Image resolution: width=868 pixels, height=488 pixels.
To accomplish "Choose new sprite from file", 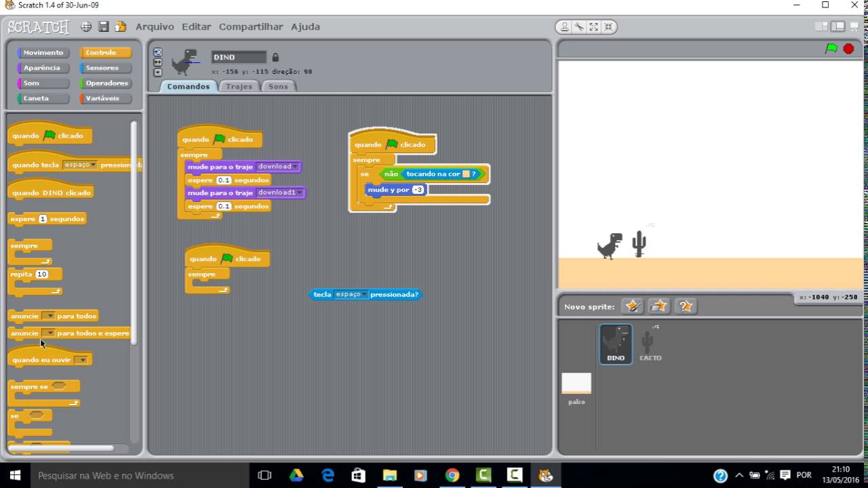I will pos(659,306).
